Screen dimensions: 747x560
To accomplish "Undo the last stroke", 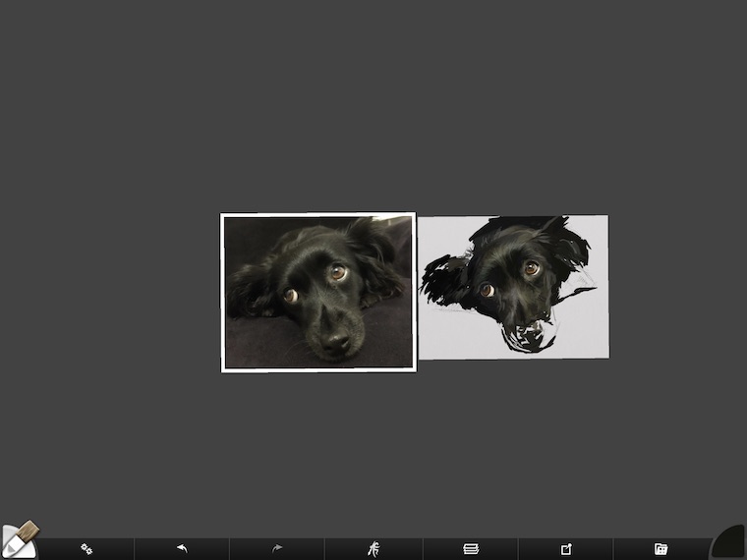I will tap(182, 548).
